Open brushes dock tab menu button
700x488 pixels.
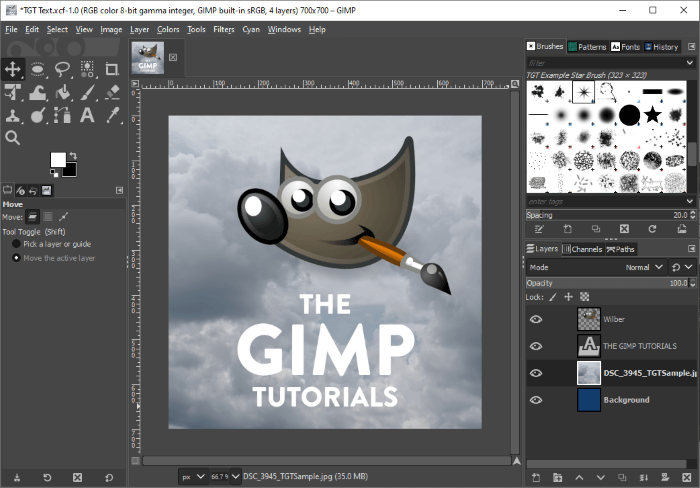[x=692, y=46]
